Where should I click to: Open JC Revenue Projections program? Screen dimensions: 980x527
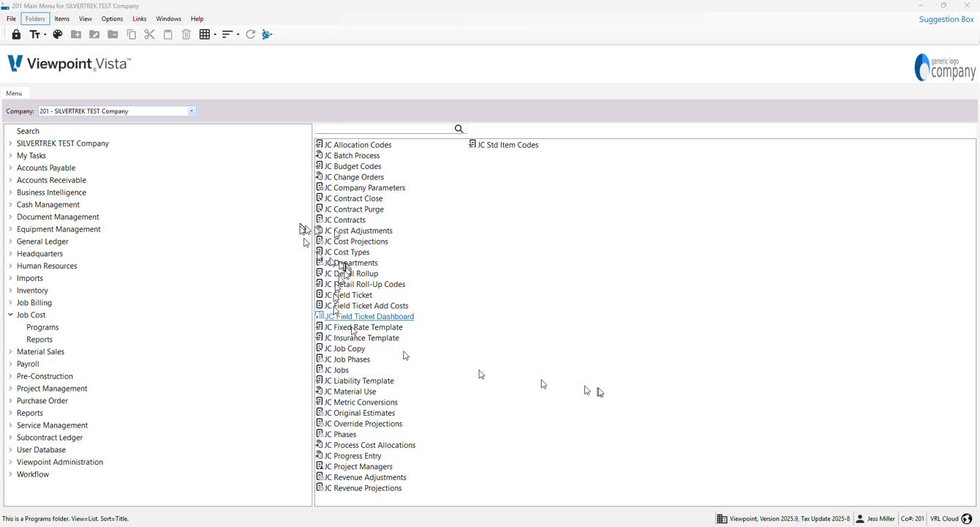[363, 488]
